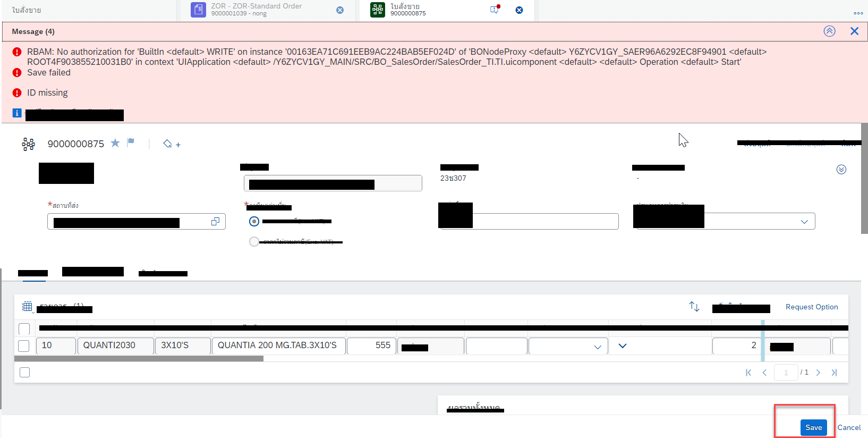Tick the checkbox below the items table
Screen dimensions: 868x438
[x=24, y=373]
